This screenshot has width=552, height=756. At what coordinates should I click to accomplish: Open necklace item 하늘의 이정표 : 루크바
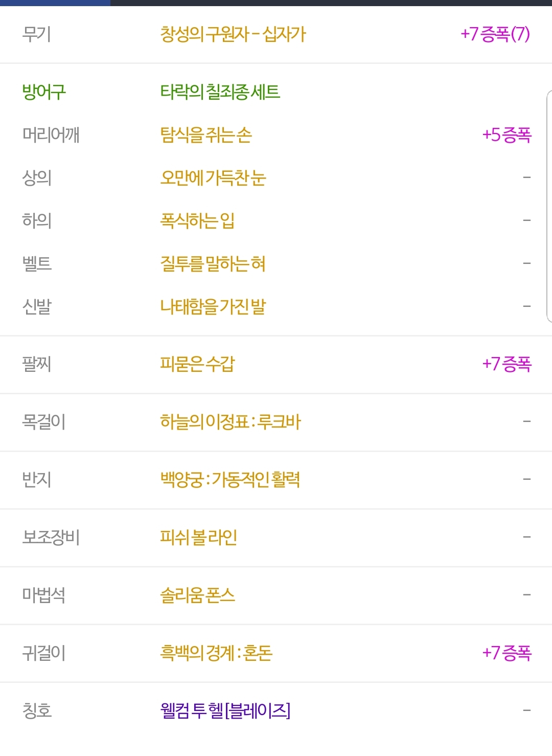click(x=230, y=422)
